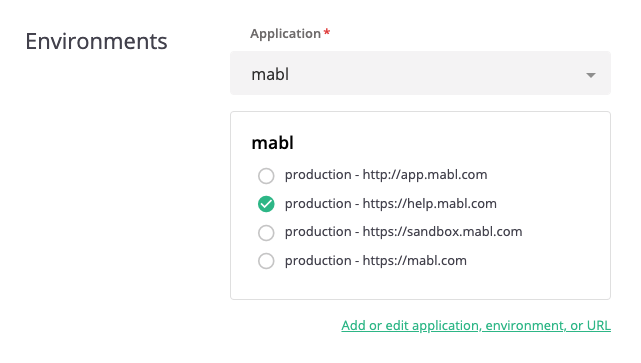
Task: Select the https://sandbox.mabl.com radio button
Action: pos(266,233)
